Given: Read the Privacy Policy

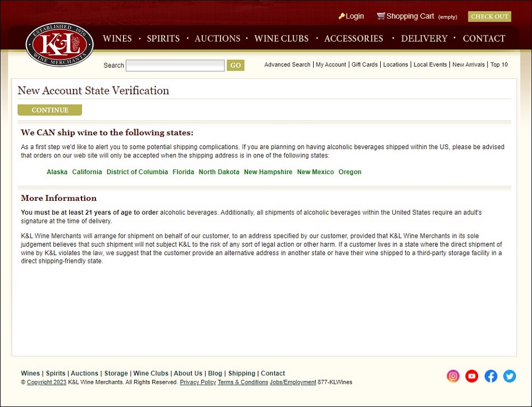Looking at the screenshot, I should click(x=198, y=382).
